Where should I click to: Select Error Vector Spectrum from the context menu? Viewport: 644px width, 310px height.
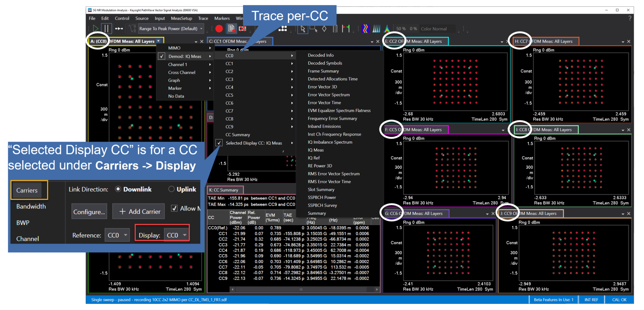[328, 95]
